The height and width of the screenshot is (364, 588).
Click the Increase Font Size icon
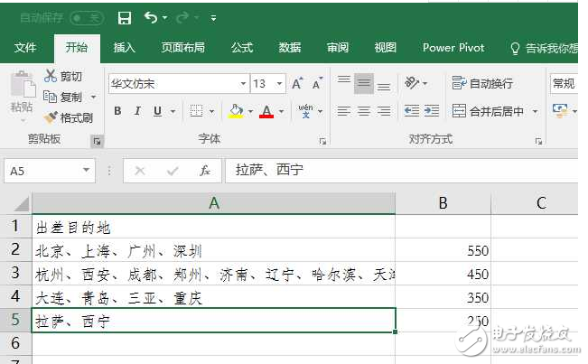(x=297, y=84)
